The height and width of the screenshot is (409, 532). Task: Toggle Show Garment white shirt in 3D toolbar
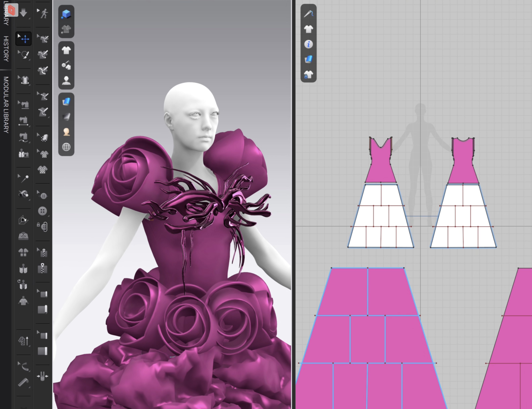point(66,50)
